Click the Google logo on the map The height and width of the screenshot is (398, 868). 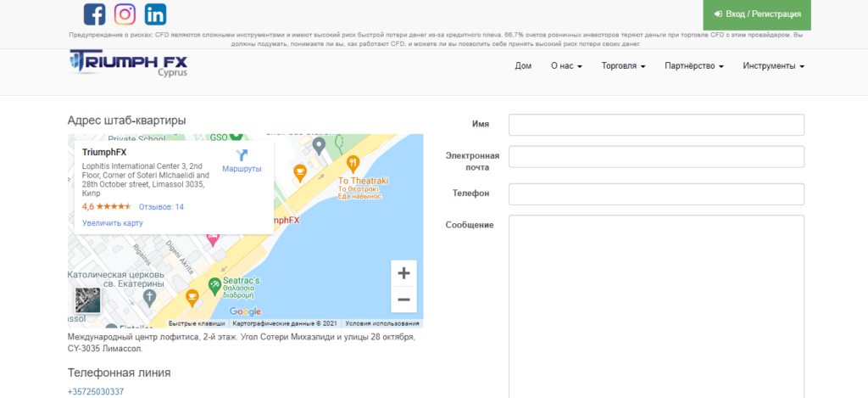[x=245, y=311]
